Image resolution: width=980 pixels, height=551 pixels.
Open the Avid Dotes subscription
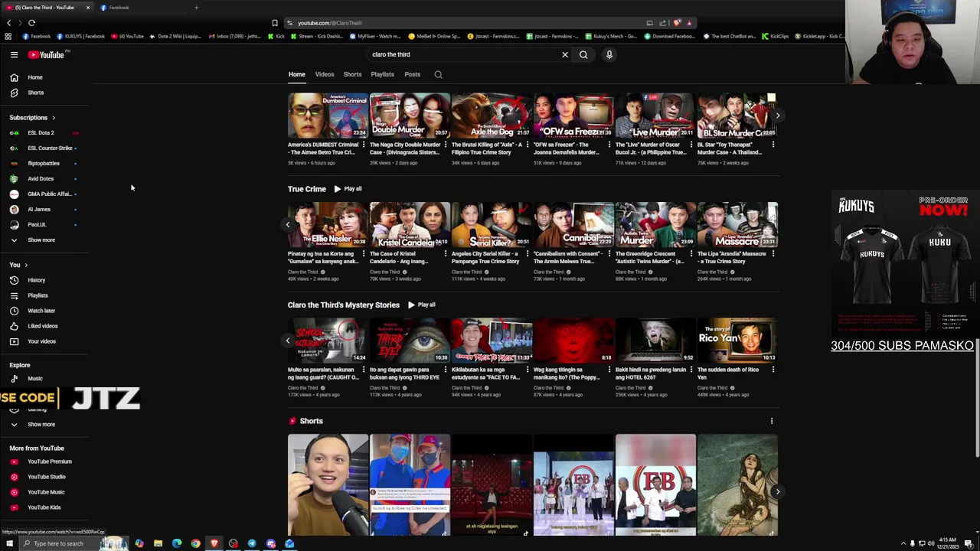point(41,179)
